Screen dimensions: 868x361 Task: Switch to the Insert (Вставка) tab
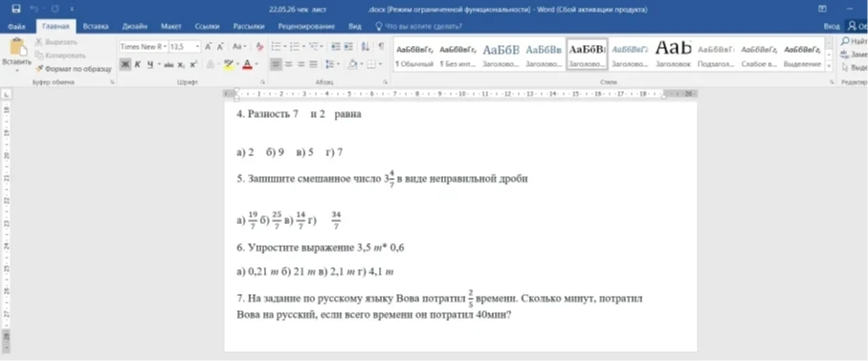[x=95, y=26]
